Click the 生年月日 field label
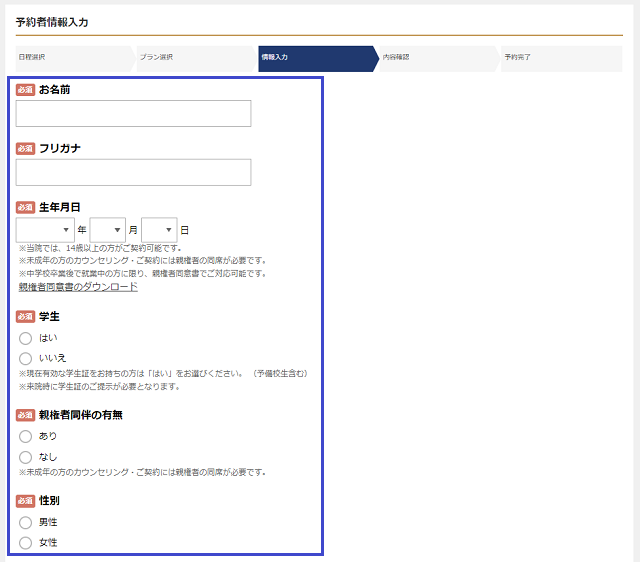Image resolution: width=640 pixels, height=562 pixels. click(59, 207)
